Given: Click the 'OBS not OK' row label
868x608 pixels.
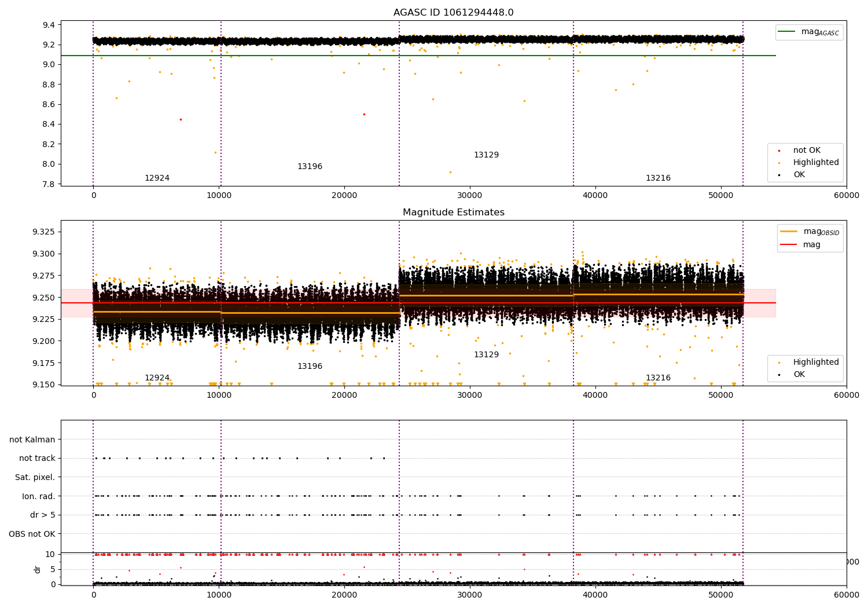Looking at the screenshot, I should coord(32,534).
